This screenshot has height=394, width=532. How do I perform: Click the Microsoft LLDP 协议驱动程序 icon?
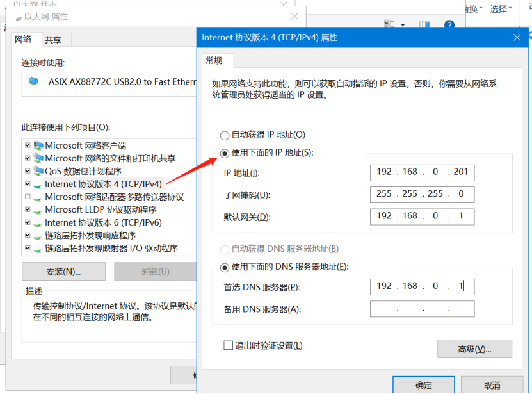pos(38,209)
